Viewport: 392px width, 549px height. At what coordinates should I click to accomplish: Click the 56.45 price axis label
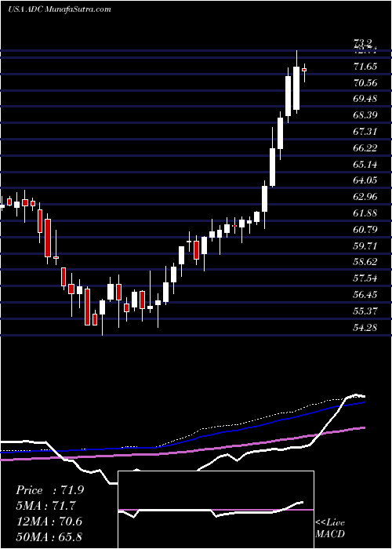(365, 295)
